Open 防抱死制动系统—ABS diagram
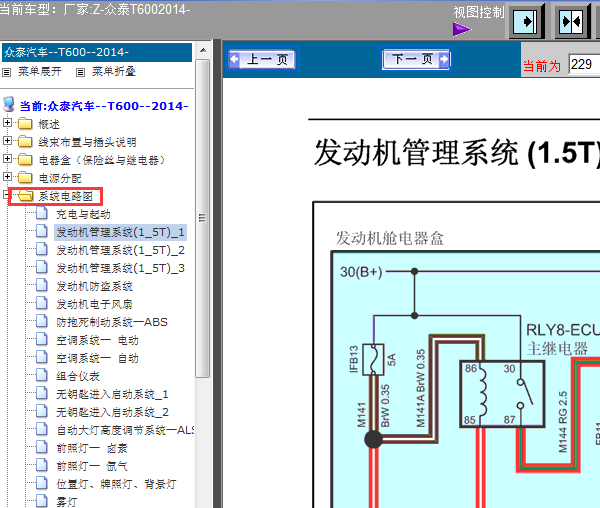 pyautogui.click(x=112, y=322)
